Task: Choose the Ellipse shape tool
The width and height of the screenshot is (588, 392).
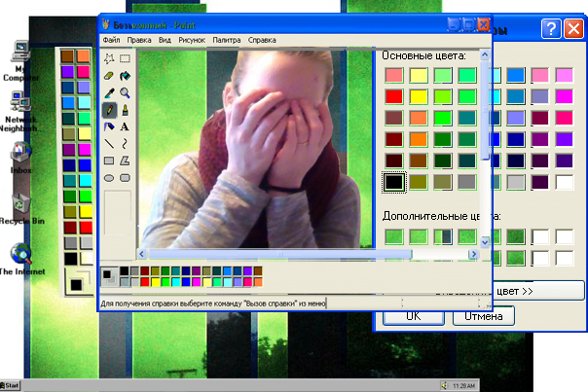Action: (109, 178)
